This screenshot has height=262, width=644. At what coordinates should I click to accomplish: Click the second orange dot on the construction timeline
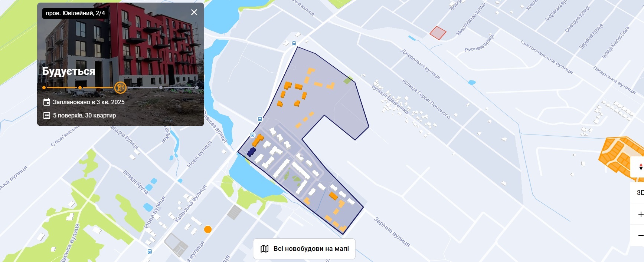(x=80, y=88)
